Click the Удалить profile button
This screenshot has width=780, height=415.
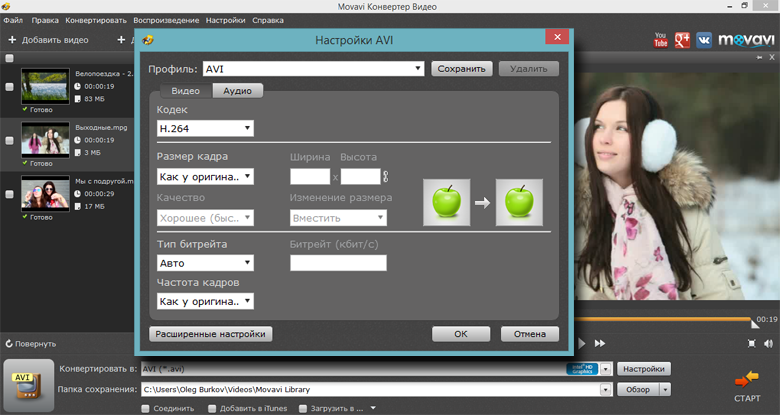click(x=528, y=69)
